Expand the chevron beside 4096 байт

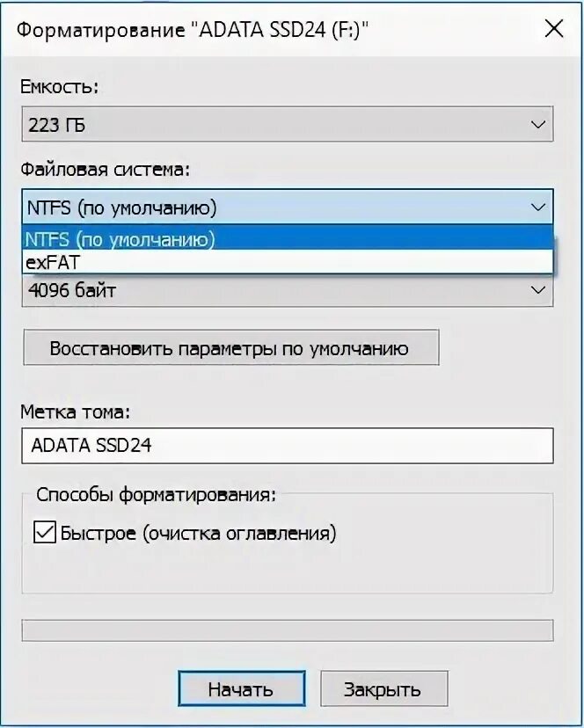(x=538, y=290)
